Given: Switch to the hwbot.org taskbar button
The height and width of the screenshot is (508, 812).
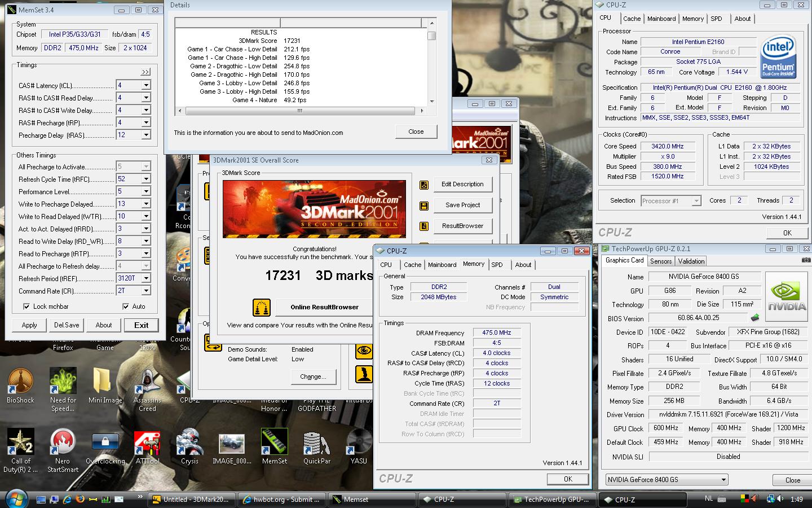Looking at the screenshot, I should tap(281, 500).
